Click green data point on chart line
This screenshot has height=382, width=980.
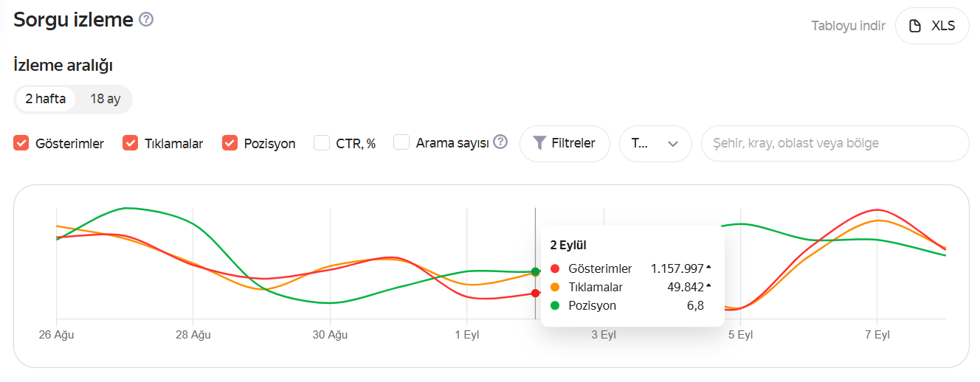pos(535,272)
